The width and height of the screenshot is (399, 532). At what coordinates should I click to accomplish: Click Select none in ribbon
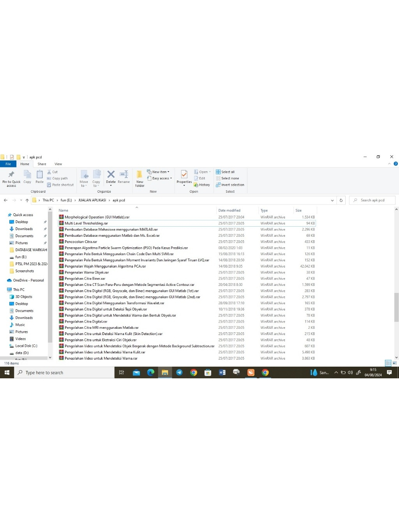228,178
